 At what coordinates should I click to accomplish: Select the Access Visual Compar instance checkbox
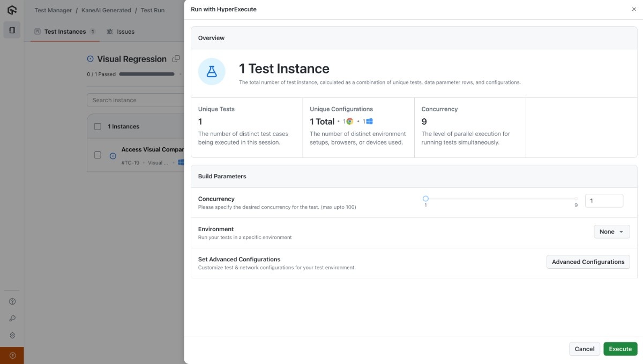(x=98, y=155)
